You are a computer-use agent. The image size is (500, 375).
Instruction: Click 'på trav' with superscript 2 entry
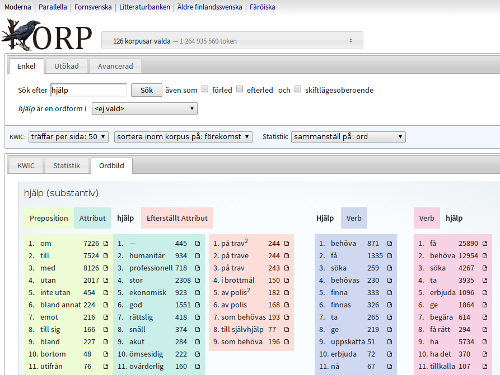[235, 243]
